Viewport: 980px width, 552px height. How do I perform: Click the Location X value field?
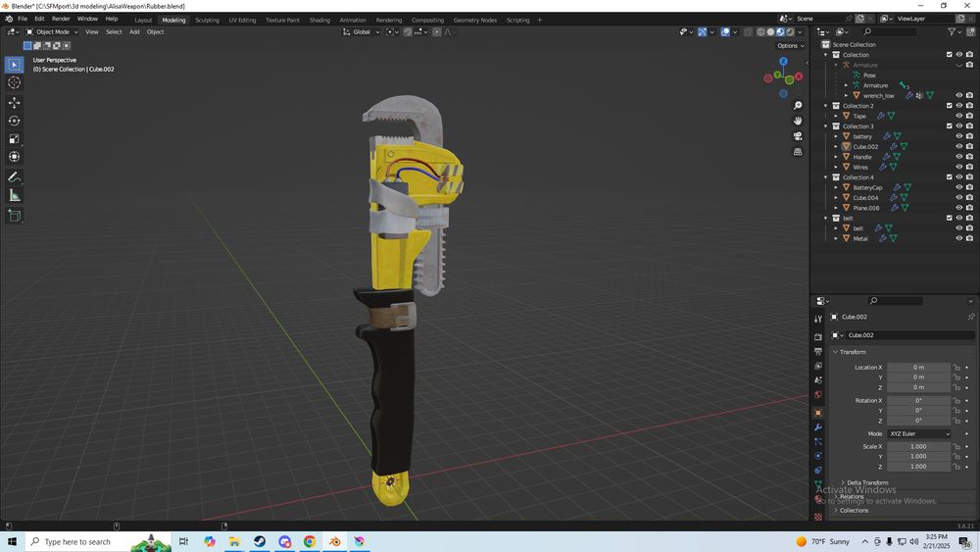click(x=918, y=368)
